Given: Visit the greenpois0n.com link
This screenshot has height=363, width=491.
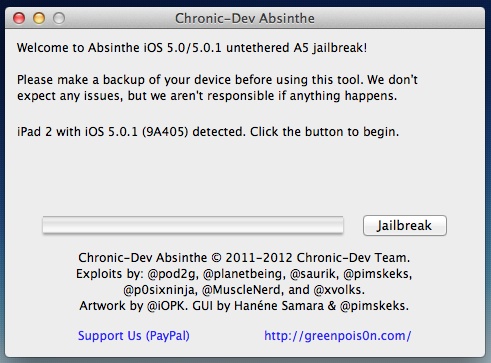Looking at the screenshot, I should tap(338, 336).
